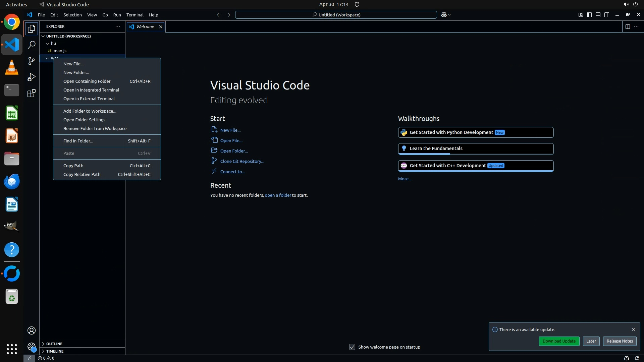Open the Manage gear icon
The width and height of the screenshot is (644, 362).
(x=32, y=347)
